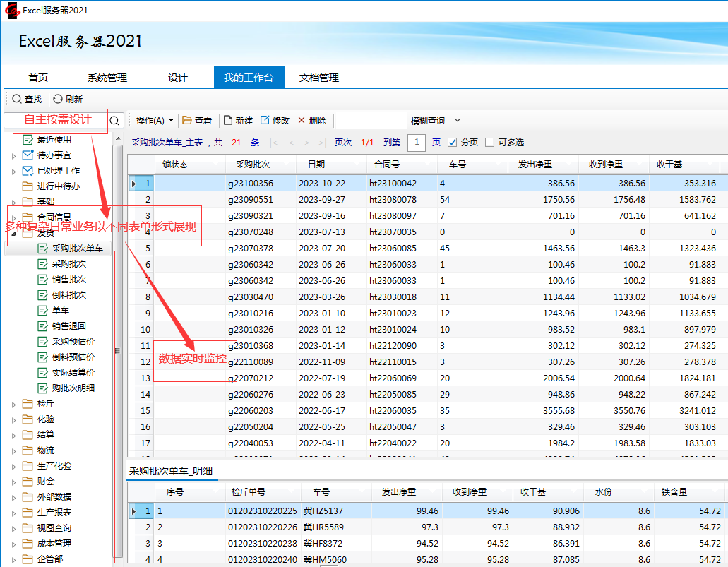Click the search magnifier beside sidebar search box
Screen dimensions: 728x567
115,121
